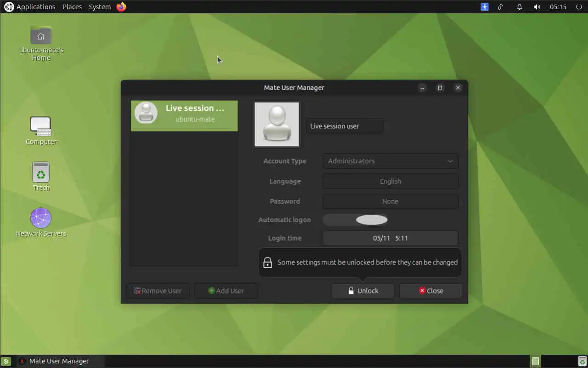588x368 pixels.
Task: Click the workspace switcher in bottom panel
Action: (x=535, y=362)
